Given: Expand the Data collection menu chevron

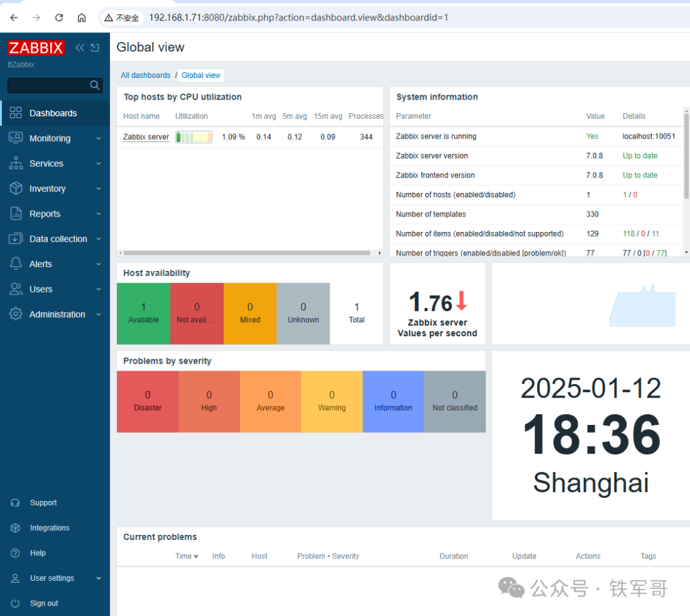Looking at the screenshot, I should (98, 238).
